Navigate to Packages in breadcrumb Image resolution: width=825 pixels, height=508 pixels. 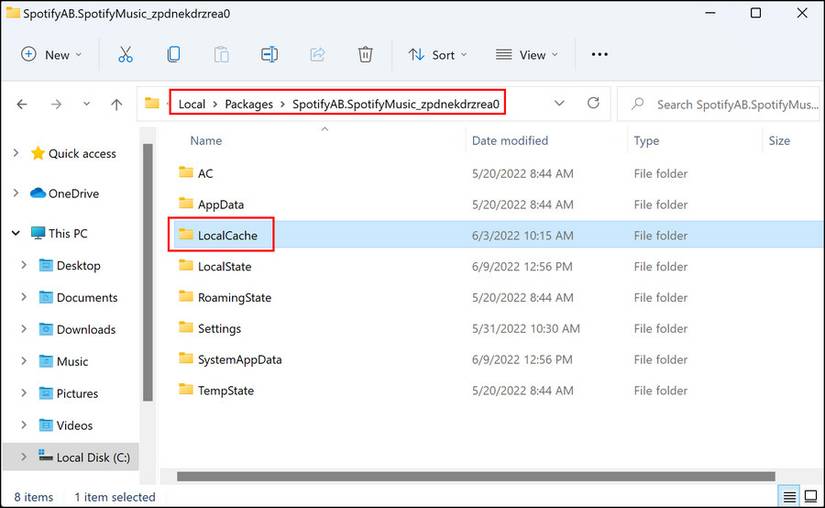click(249, 104)
